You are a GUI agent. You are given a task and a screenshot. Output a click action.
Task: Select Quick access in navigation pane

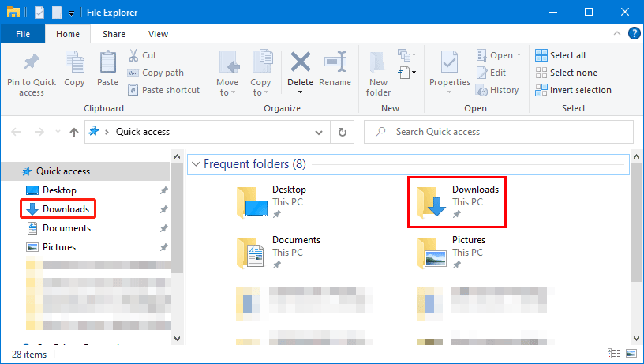[86, 171]
